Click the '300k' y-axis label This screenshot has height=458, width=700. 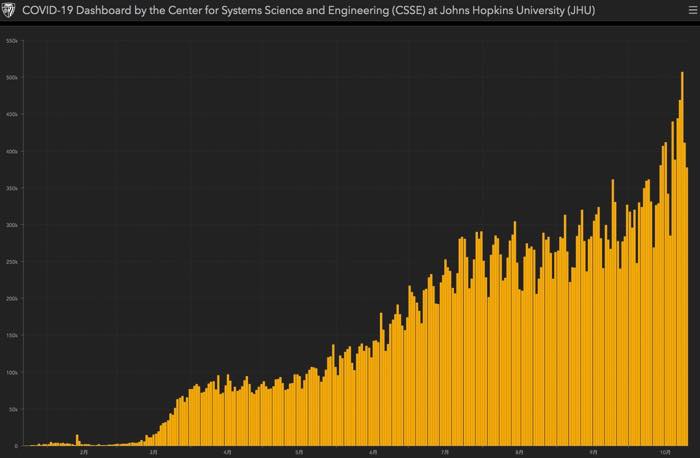tap(12, 225)
